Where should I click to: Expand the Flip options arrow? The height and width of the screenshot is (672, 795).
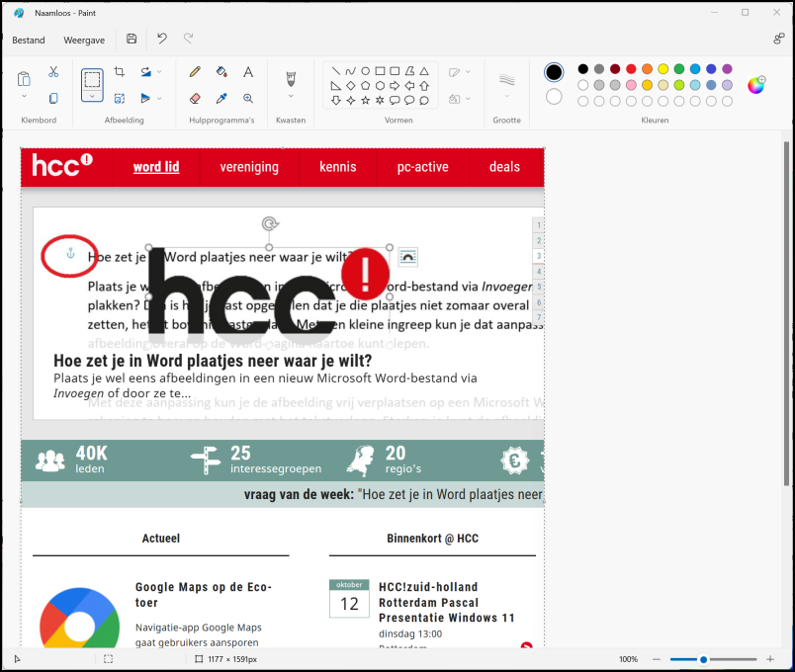159,98
